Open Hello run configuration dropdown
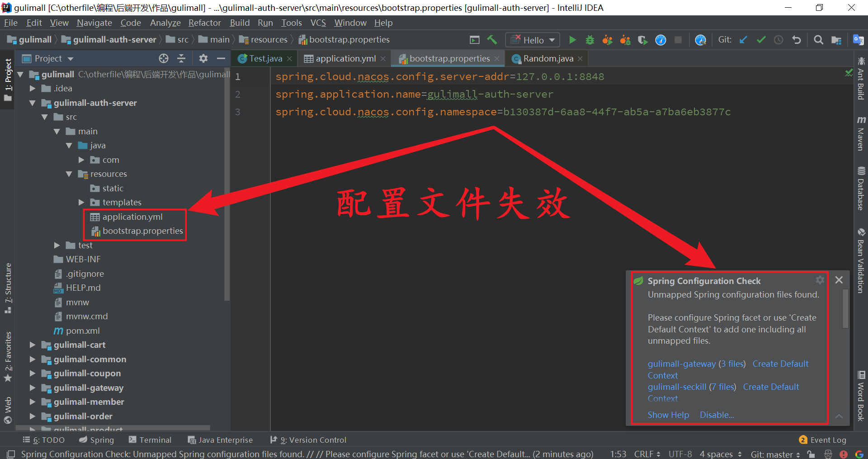Screen dimensions: 868x459 pyautogui.click(x=533, y=40)
